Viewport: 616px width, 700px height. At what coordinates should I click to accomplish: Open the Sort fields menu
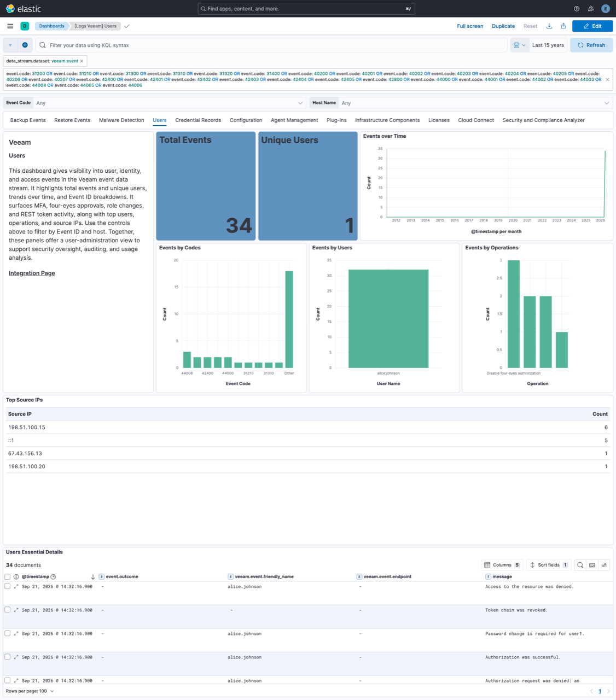point(548,565)
